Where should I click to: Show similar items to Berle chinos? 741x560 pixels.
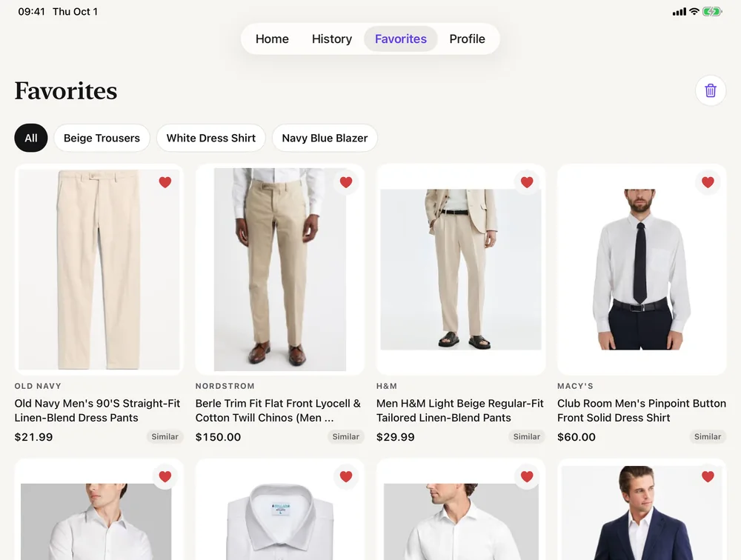pos(346,436)
